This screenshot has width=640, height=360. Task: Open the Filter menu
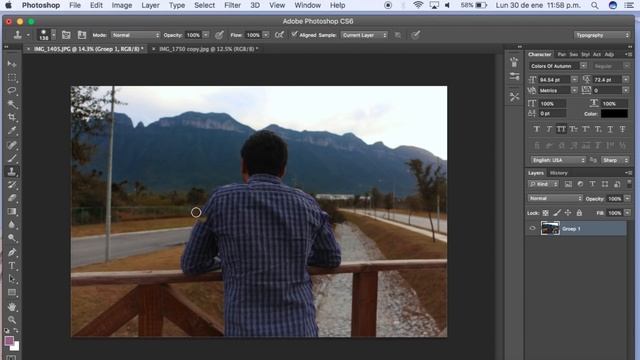[x=232, y=5]
